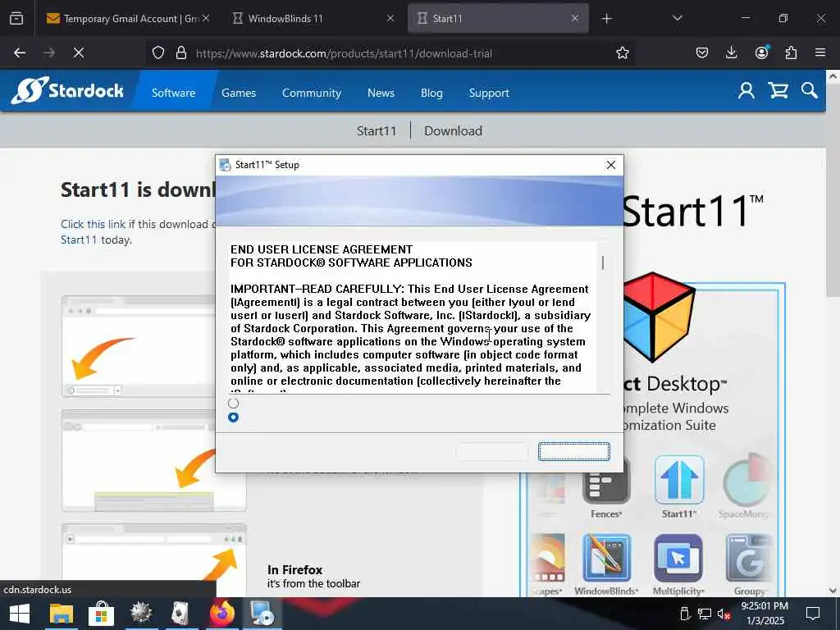Click the site security padlock icon
Image resolution: width=840 pixels, height=630 pixels.
point(181,52)
